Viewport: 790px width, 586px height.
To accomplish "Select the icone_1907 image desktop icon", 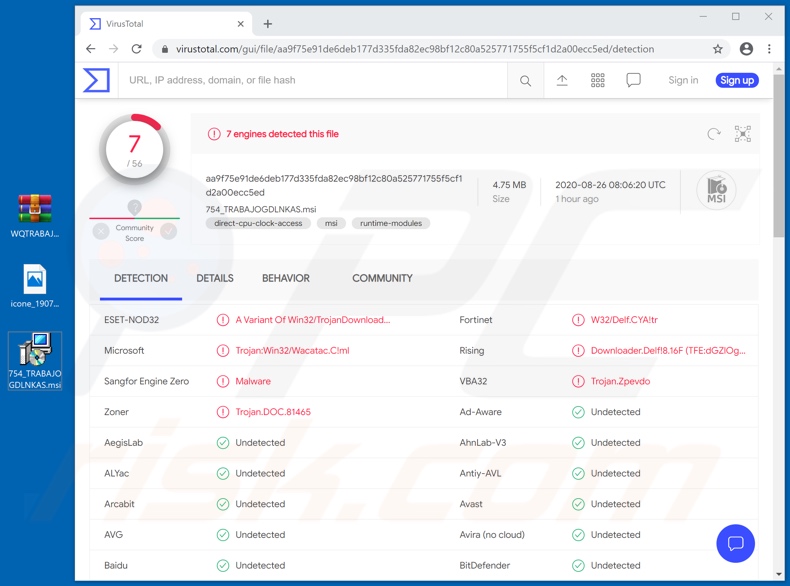I will pyautogui.click(x=35, y=286).
